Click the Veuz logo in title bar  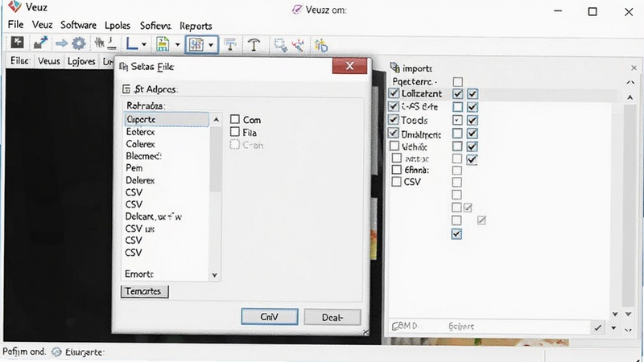(14, 6)
